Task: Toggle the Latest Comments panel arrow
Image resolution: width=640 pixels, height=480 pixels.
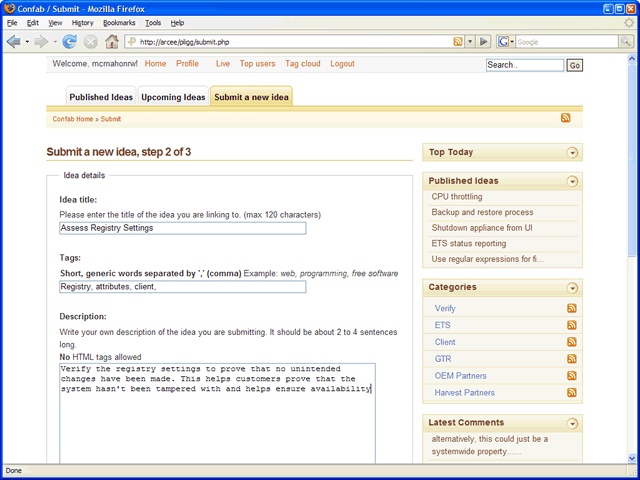Action: 572,423
